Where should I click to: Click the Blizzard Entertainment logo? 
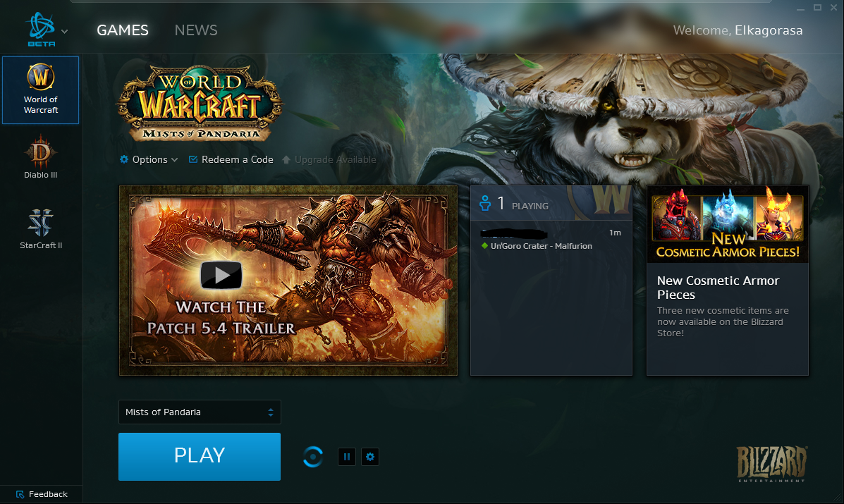coord(771,463)
